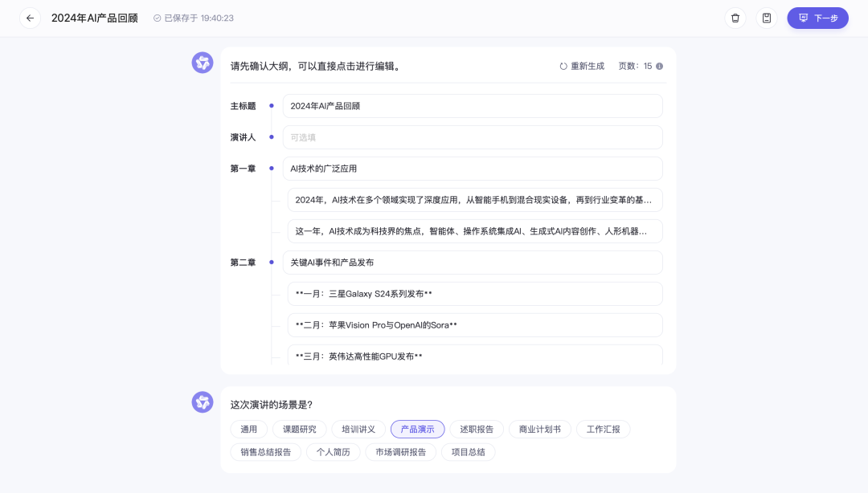Click the bullet dot beside 第一章
This screenshot has height=493, width=868.
point(272,169)
